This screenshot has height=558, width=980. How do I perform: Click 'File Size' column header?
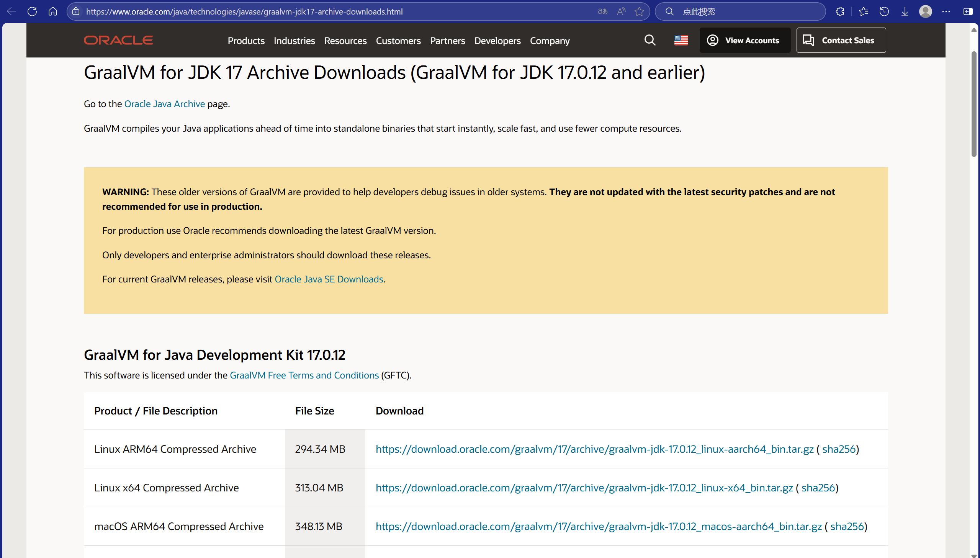coord(314,411)
